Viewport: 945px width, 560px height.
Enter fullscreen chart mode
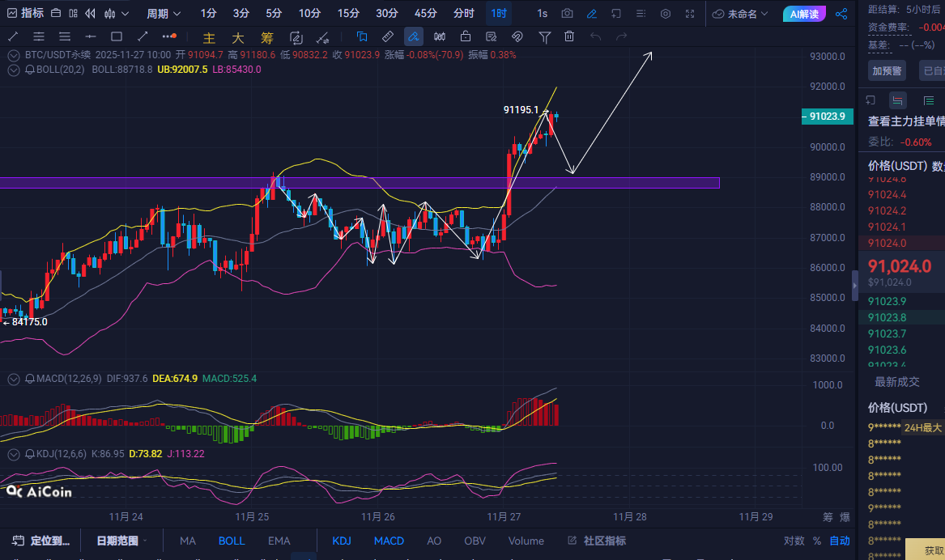tap(690, 14)
